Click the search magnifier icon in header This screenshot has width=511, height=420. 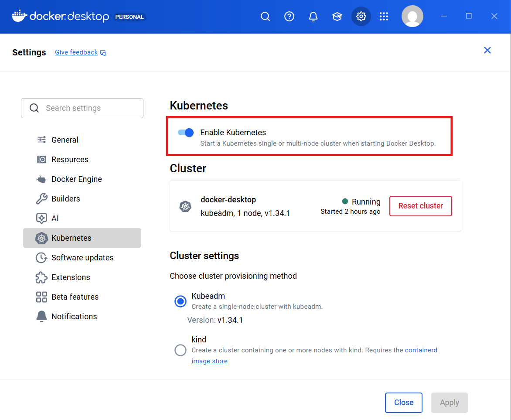[x=265, y=16]
